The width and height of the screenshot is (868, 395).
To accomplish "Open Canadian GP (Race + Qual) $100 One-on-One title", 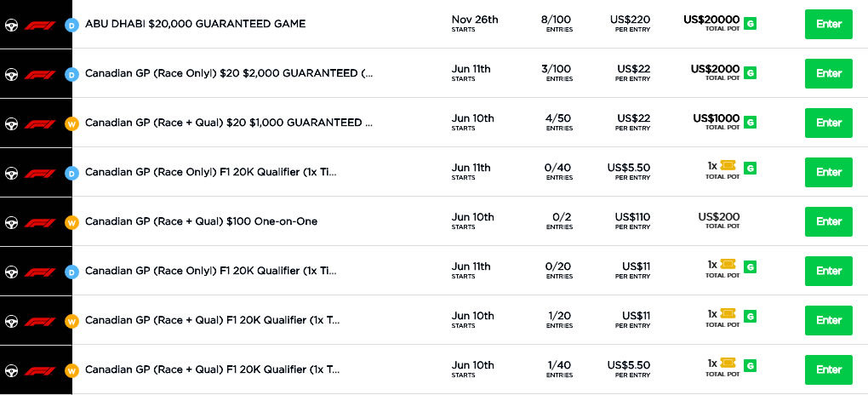I will pyautogui.click(x=202, y=221).
